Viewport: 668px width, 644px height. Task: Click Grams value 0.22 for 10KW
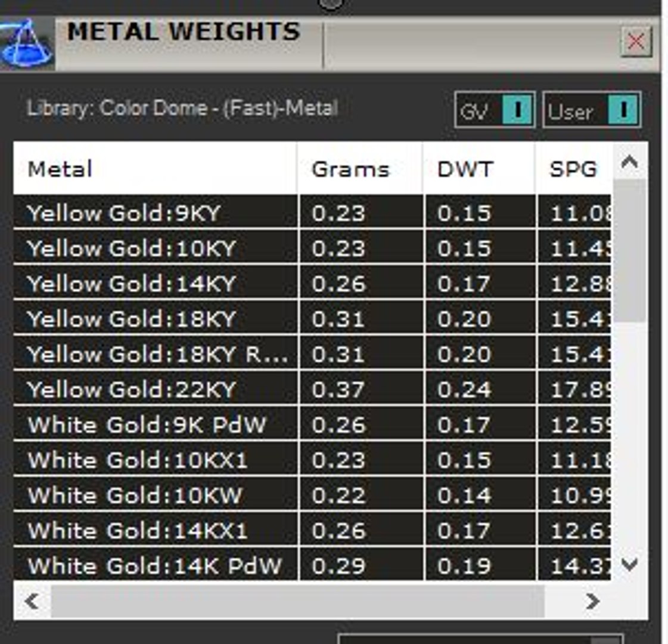click(338, 496)
